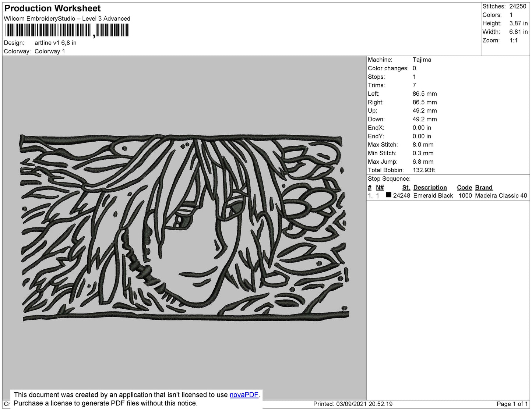This screenshot has height=411, width=532.
Task: Click the Stop Sequence heading
Action: pos(389,178)
